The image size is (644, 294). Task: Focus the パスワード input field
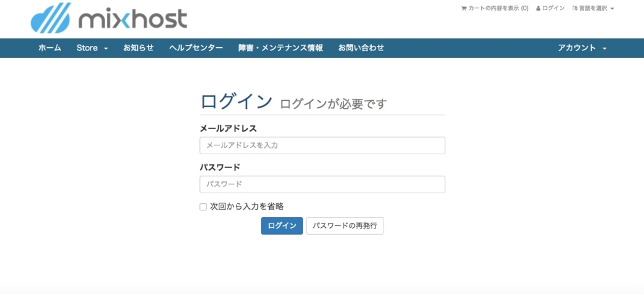pos(323,184)
